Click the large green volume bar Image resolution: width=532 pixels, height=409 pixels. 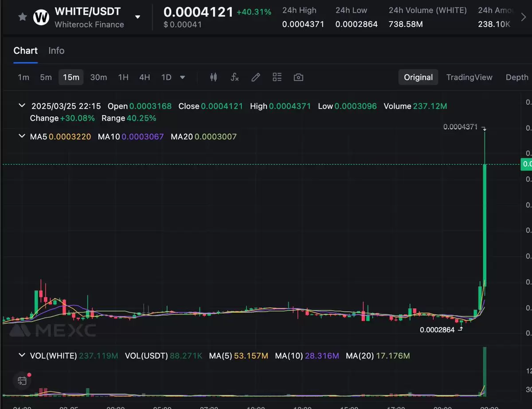(x=485, y=371)
